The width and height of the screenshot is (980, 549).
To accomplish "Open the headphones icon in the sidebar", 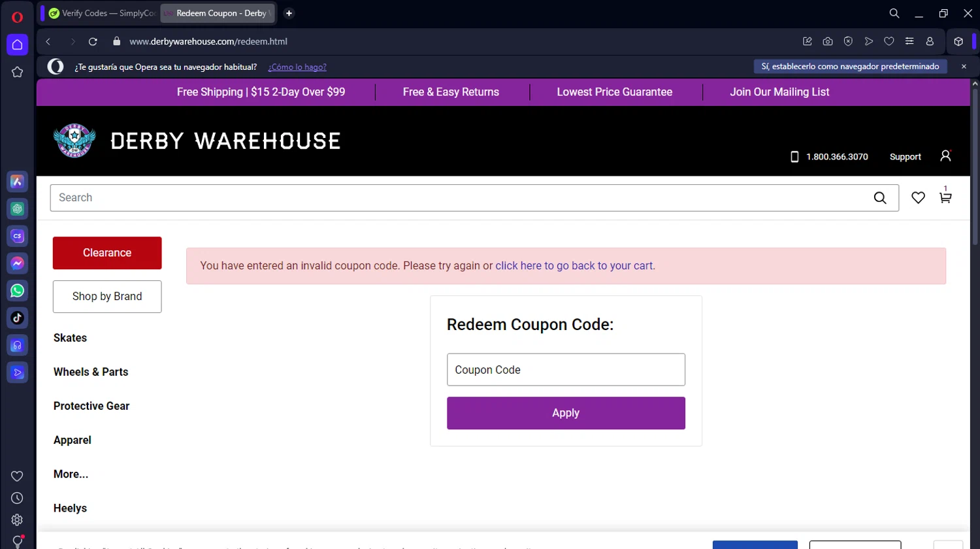I will (18, 345).
